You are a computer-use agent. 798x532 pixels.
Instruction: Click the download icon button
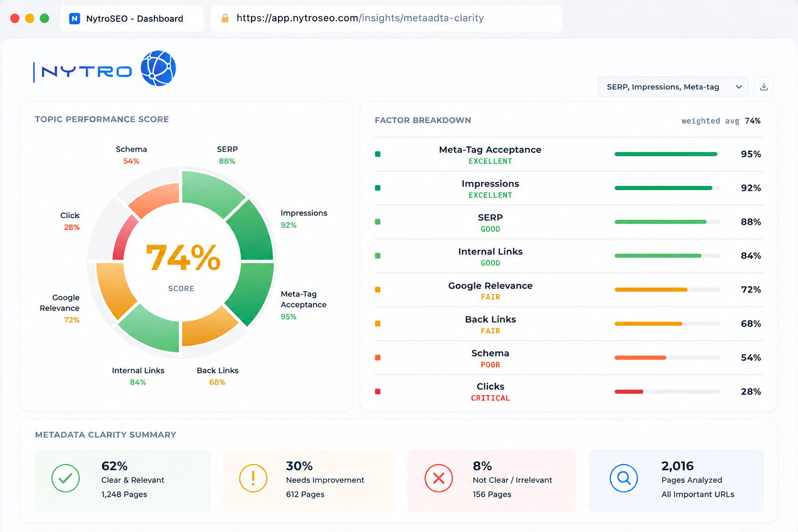click(764, 87)
